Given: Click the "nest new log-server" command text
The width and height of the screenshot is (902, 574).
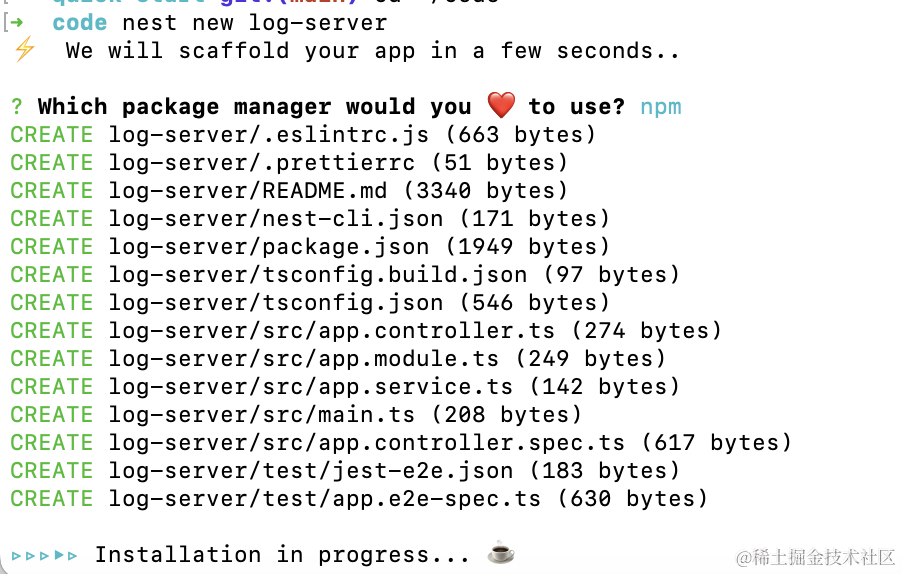Looking at the screenshot, I should click(x=255, y=22).
